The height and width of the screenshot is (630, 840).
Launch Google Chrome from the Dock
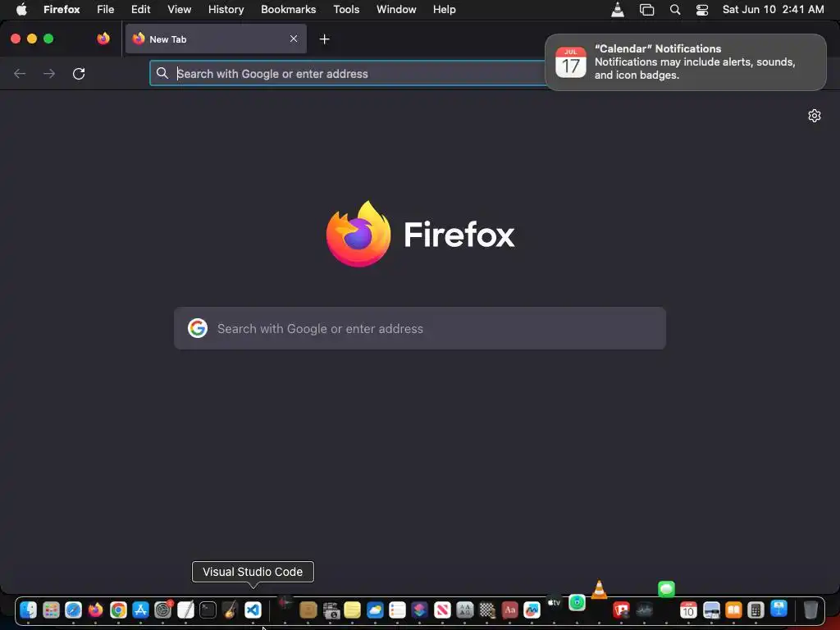point(118,609)
